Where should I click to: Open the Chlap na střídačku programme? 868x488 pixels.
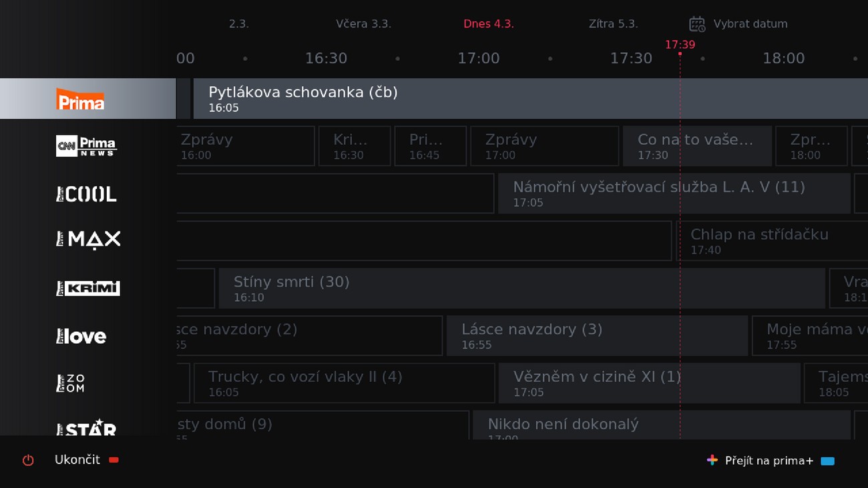773,241
